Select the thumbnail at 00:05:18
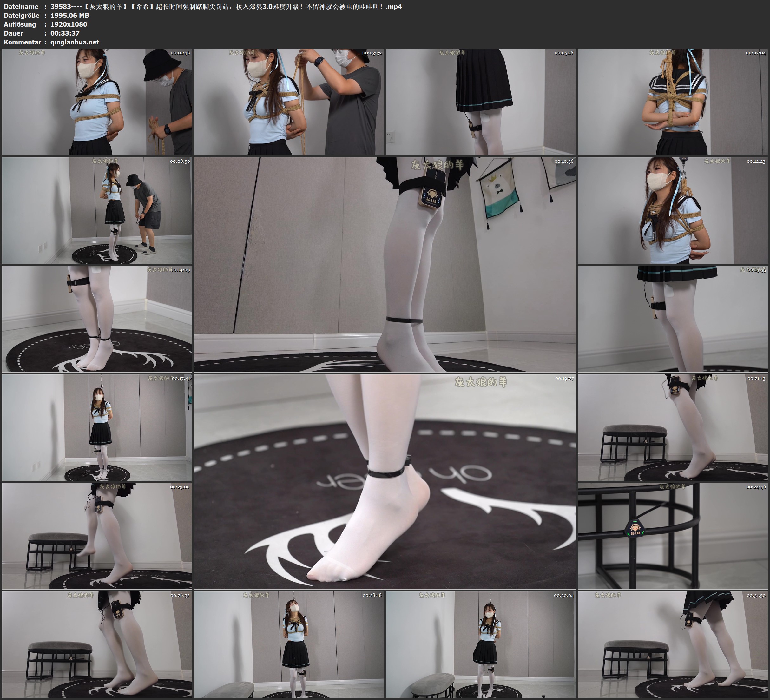This screenshot has height=700, width=770. tap(480, 102)
